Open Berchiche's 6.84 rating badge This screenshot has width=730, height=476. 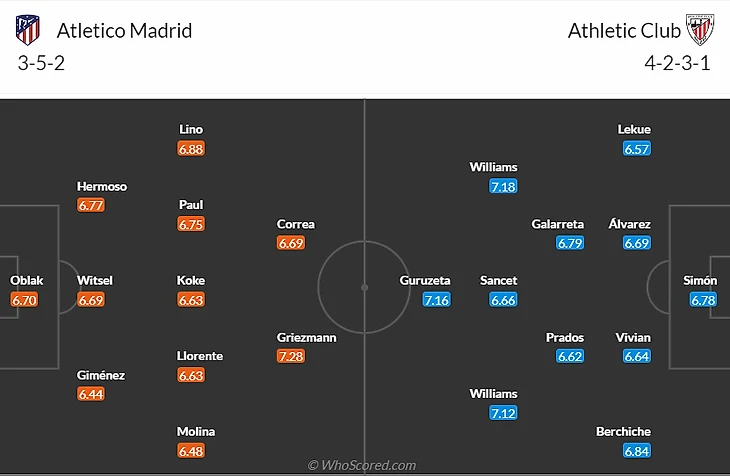coord(637,451)
